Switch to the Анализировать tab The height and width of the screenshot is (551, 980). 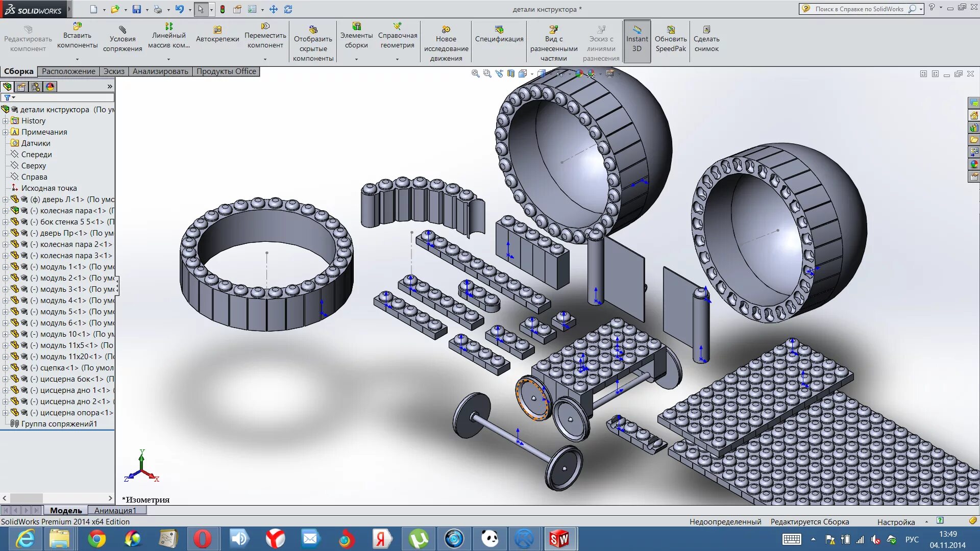point(160,70)
